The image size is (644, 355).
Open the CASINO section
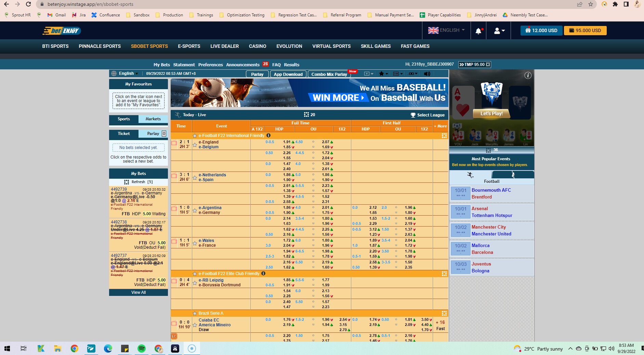click(x=258, y=46)
